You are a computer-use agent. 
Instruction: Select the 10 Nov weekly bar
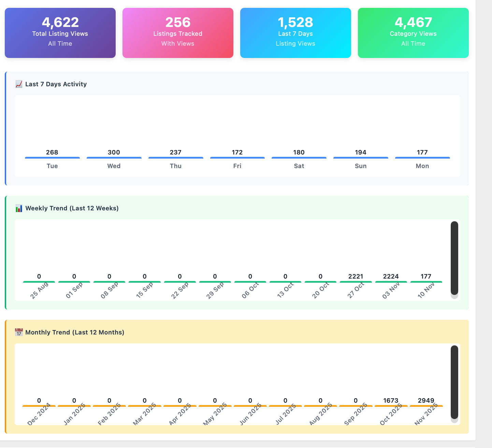tap(426, 282)
